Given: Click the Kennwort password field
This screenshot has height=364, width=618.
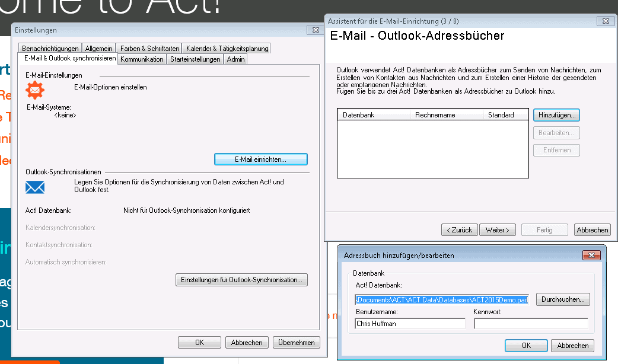Looking at the screenshot, I should point(531,324).
